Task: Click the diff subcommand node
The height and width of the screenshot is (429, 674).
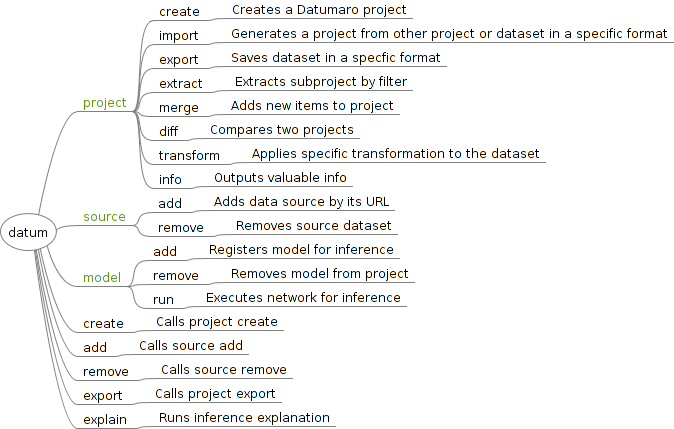Action: click(168, 131)
